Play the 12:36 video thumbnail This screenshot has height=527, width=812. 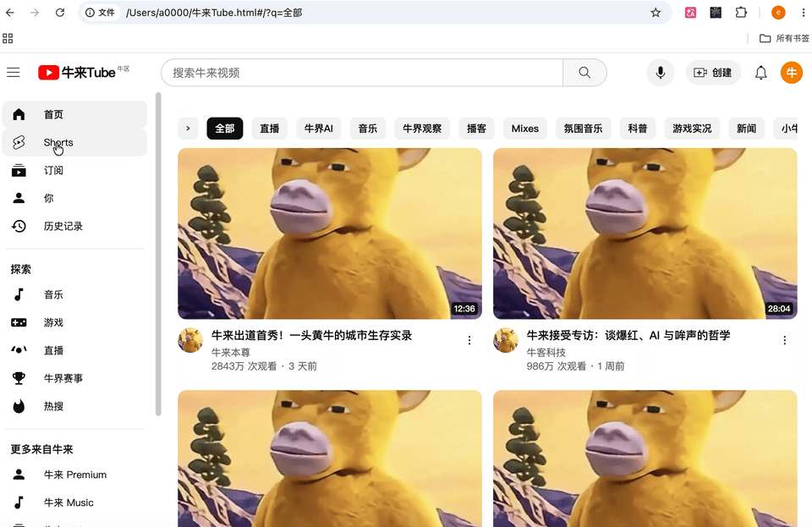click(x=330, y=233)
